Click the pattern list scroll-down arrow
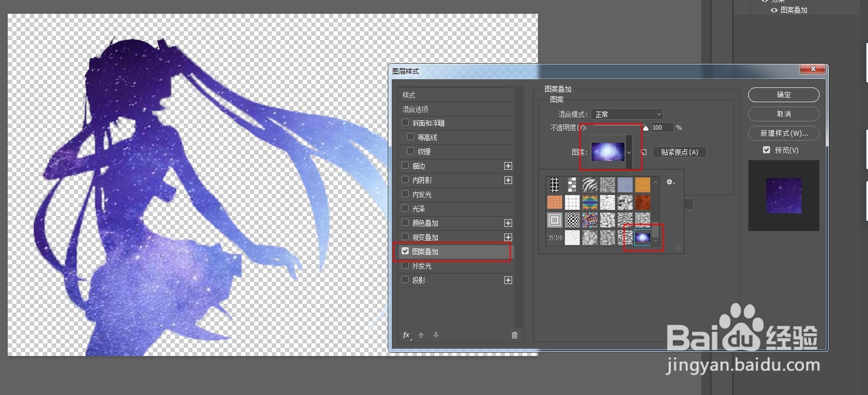This screenshot has height=395, width=868. 655,241
